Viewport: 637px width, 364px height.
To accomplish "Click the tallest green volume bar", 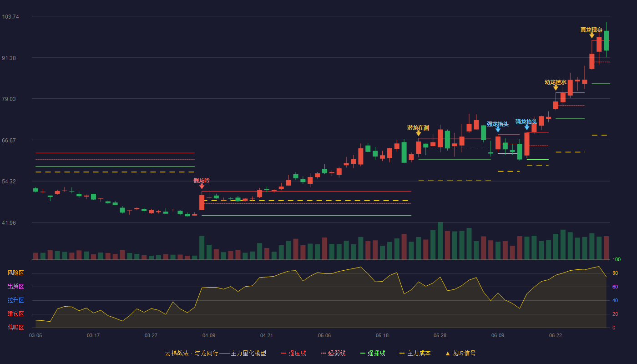I will pyautogui.click(x=440, y=241).
